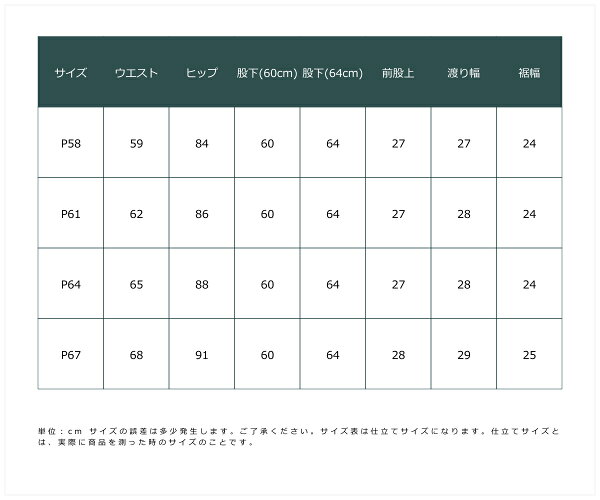Select the 裾幅 column header

[529, 73]
